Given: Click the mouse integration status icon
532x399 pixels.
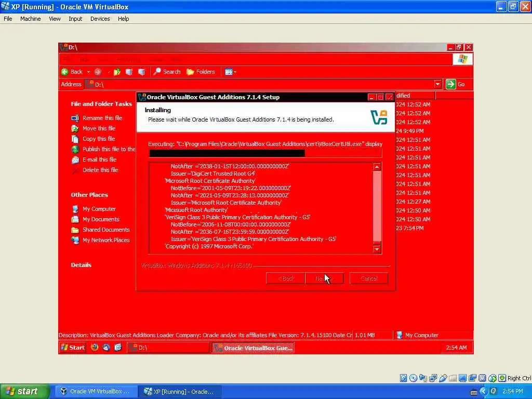Looking at the screenshot, I should click(493, 378).
